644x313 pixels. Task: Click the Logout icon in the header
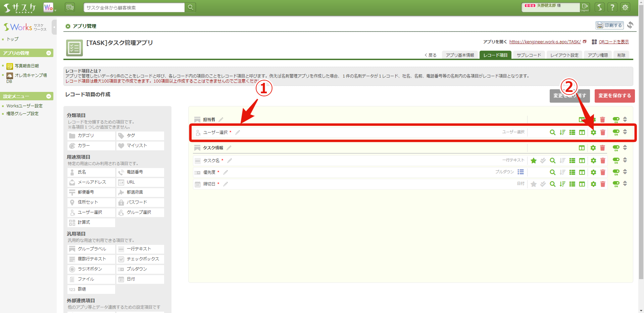[x=585, y=7]
